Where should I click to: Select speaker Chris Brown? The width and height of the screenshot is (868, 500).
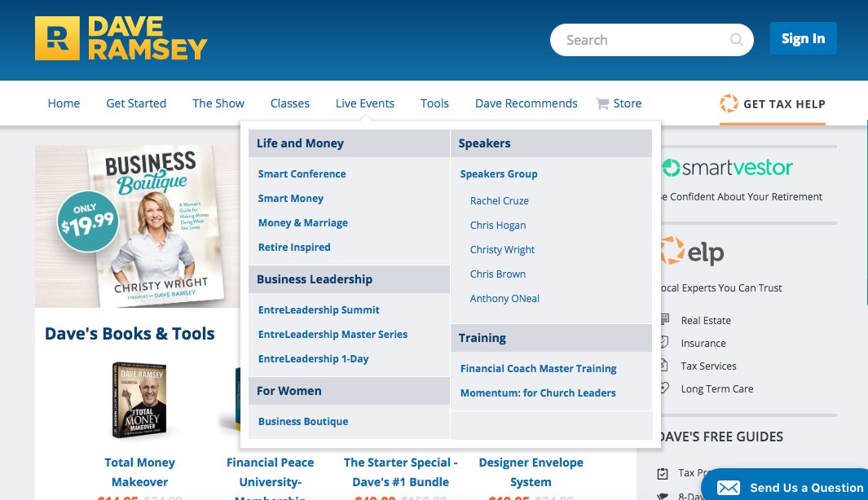point(498,274)
